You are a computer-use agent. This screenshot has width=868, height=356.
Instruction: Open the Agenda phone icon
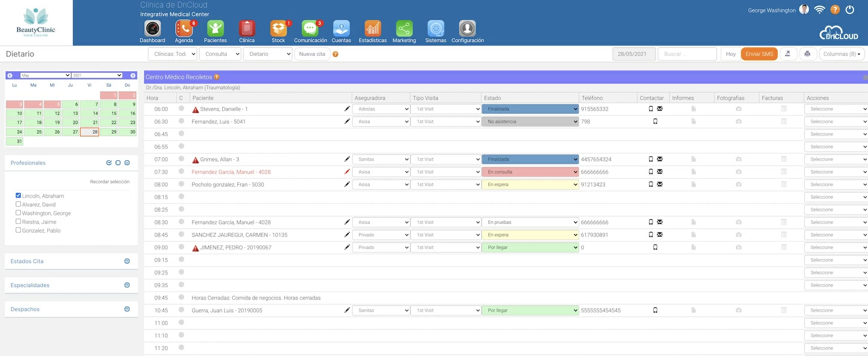pos(184,29)
